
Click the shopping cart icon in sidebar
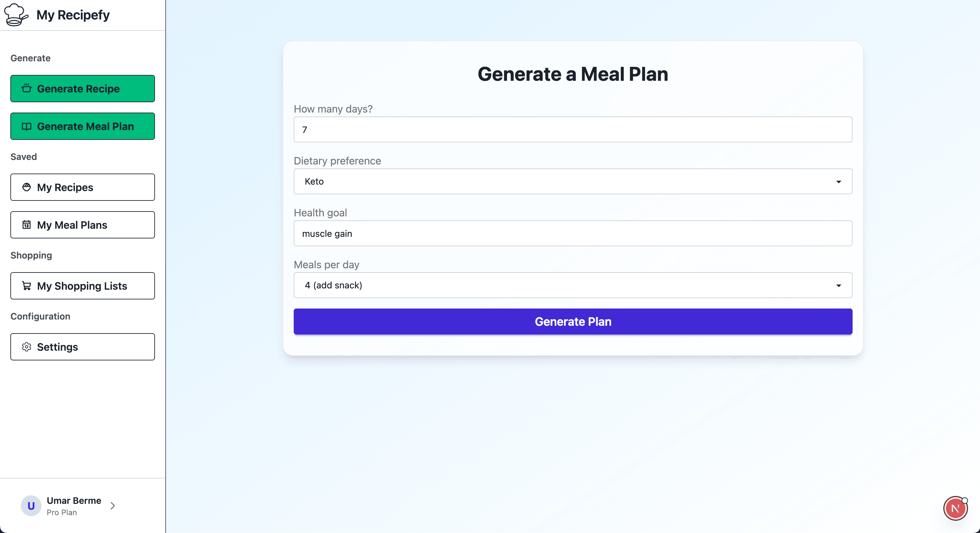[26, 285]
